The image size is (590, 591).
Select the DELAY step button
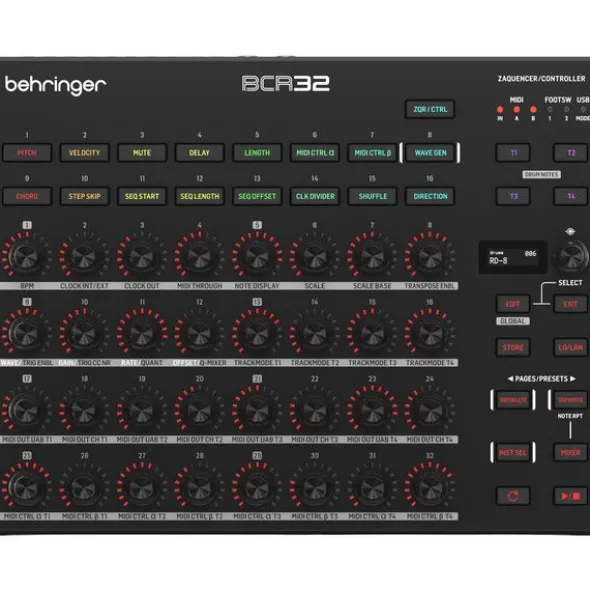(x=199, y=153)
